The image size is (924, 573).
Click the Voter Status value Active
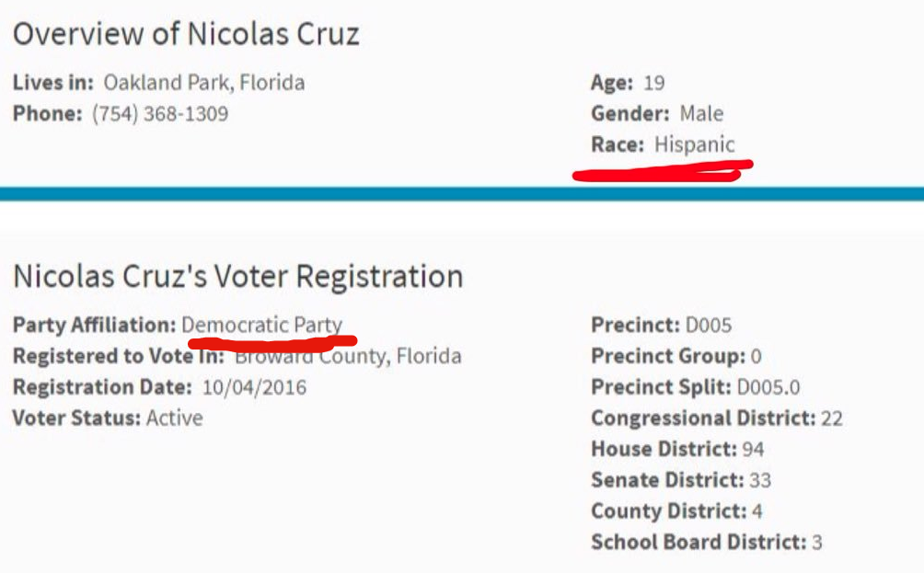[x=175, y=418]
